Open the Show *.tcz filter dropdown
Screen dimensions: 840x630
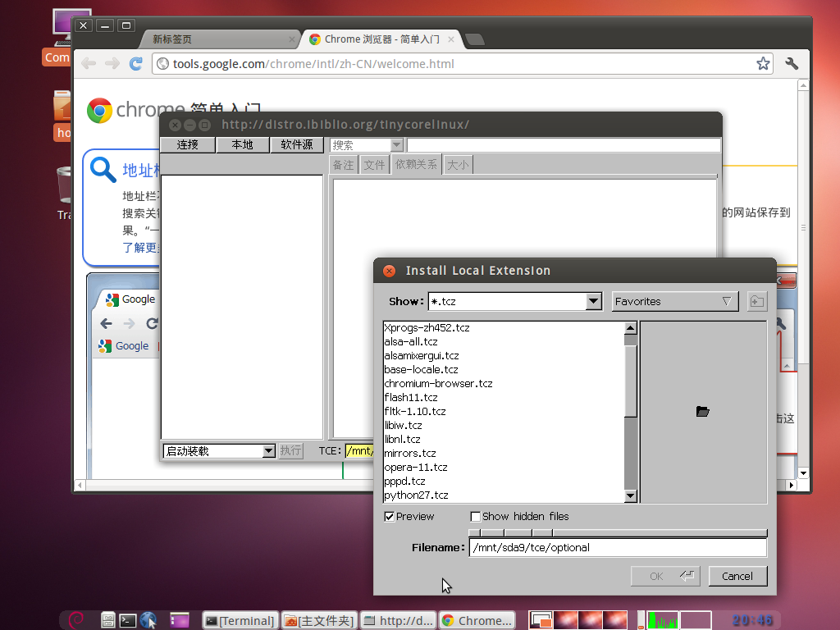click(593, 301)
